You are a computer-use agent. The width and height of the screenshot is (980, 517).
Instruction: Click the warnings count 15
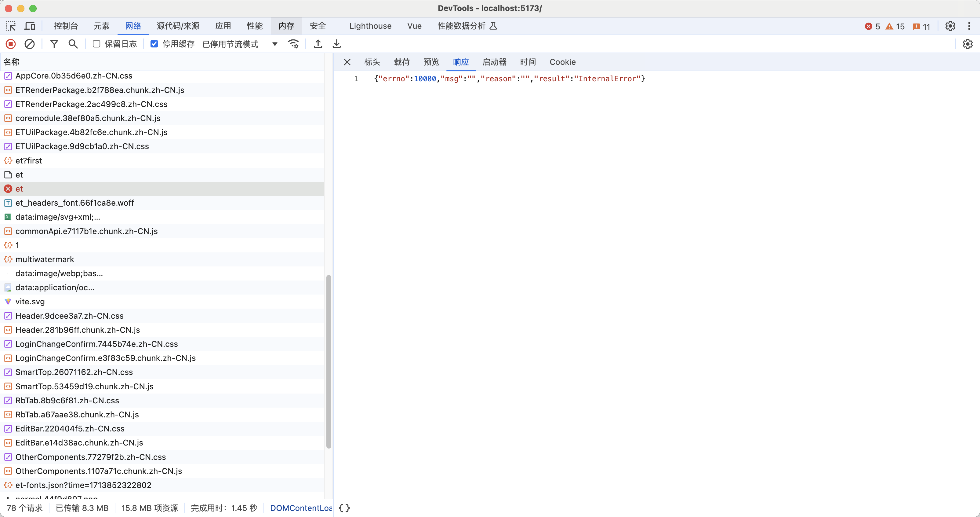[895, 26]
